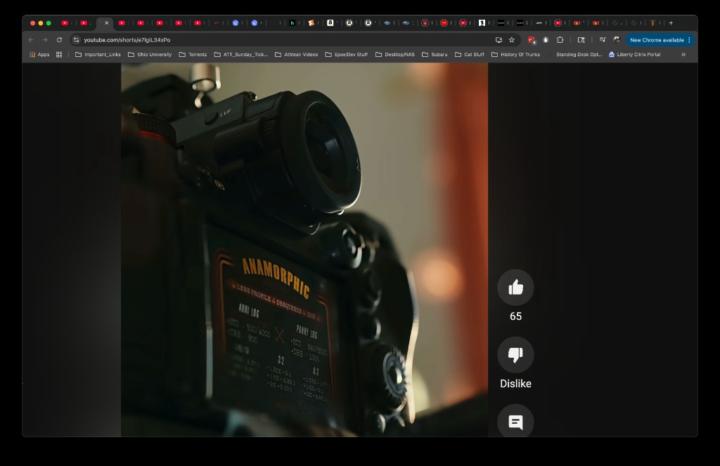Reload the page using the refresh icon

pos(59,40)
